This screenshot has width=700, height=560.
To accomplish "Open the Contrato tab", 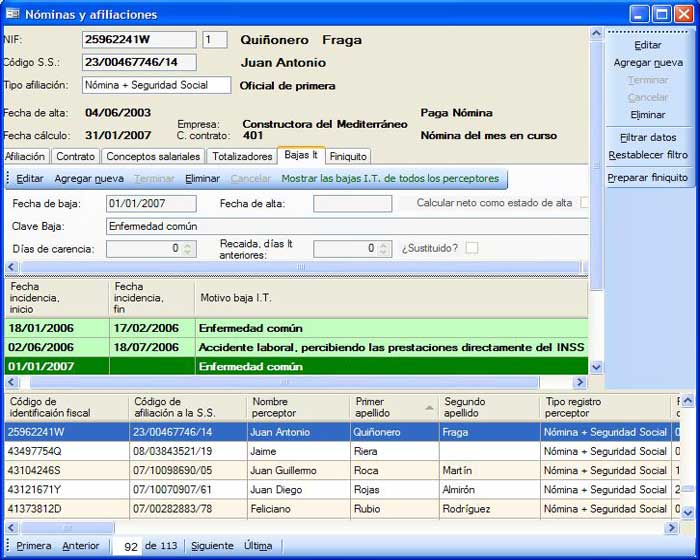I will click(75, 157).
